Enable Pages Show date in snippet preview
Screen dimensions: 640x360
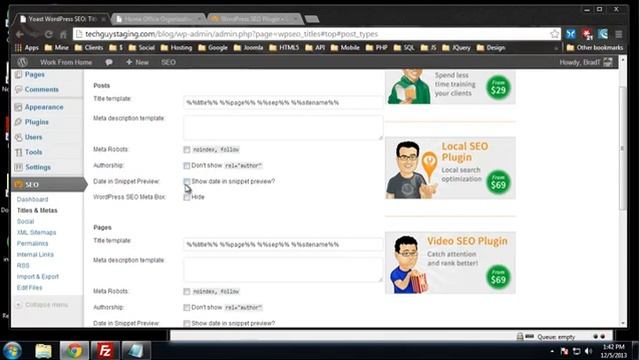click(187, 323)
